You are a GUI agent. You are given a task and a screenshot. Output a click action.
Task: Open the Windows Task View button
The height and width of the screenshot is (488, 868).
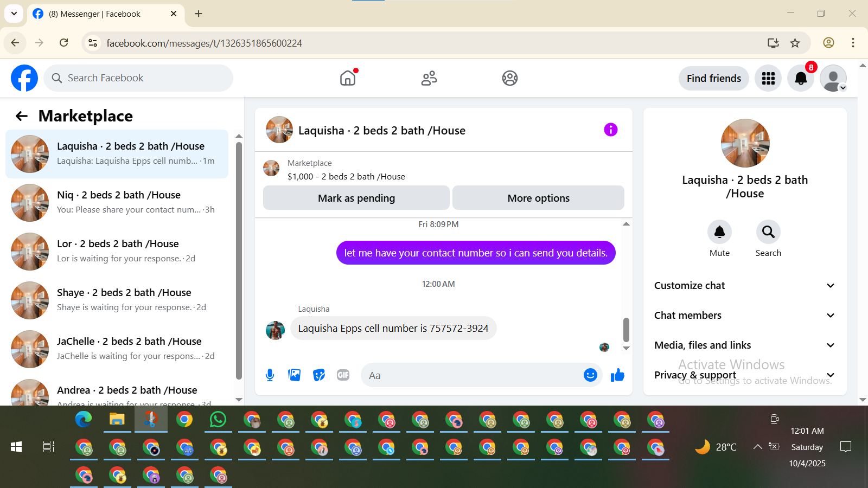(49, 447)
